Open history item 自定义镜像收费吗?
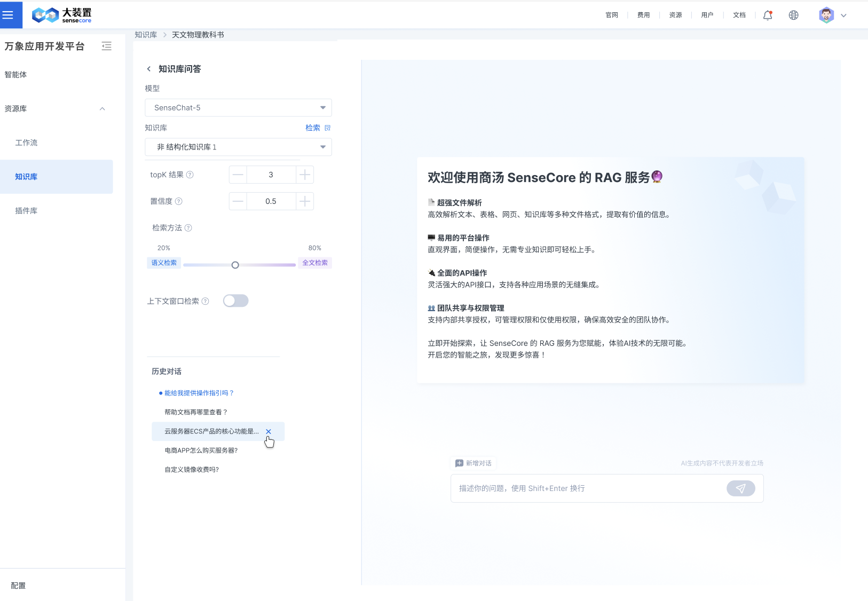This screenshot has width=868, height=601. 192,470
